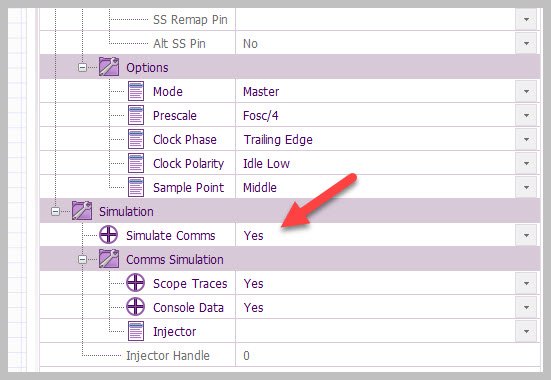Collapse the Options tree group

click(82, 67)
